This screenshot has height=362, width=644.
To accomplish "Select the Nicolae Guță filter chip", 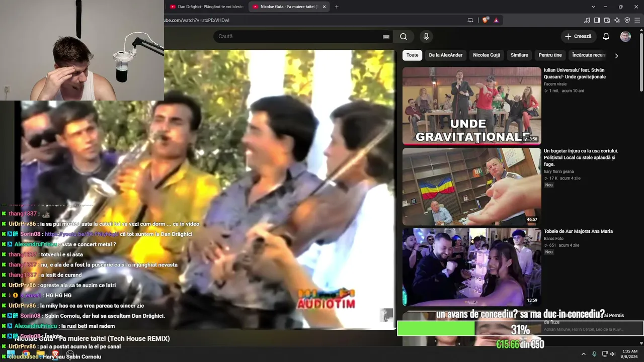I will click(487, 55).
